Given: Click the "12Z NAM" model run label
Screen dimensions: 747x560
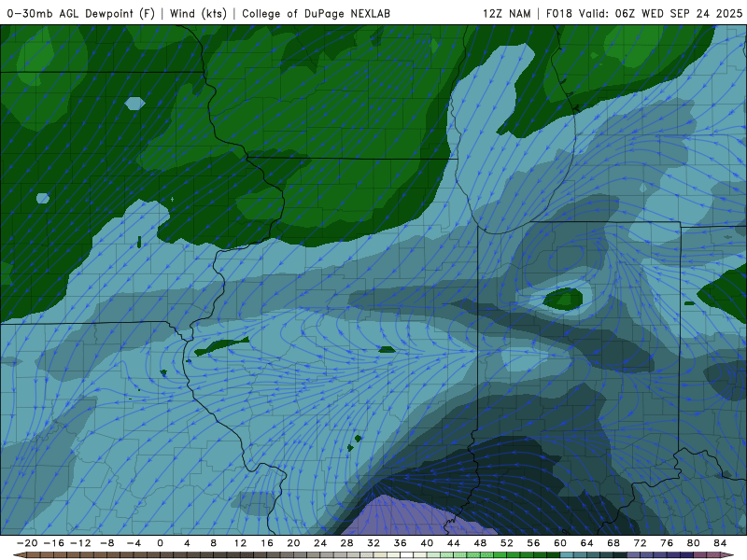Looking at the screenshot, I should [x=506, y=13].
